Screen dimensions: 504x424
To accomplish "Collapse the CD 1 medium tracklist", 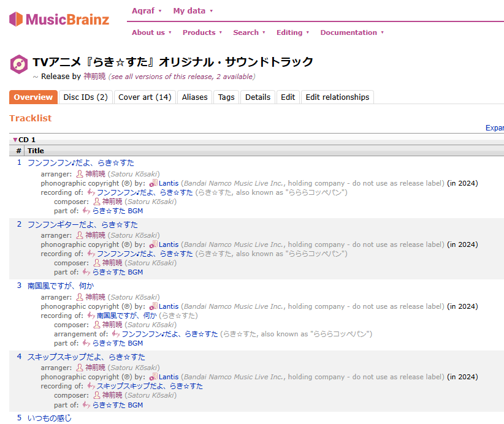I will (15, 140).
